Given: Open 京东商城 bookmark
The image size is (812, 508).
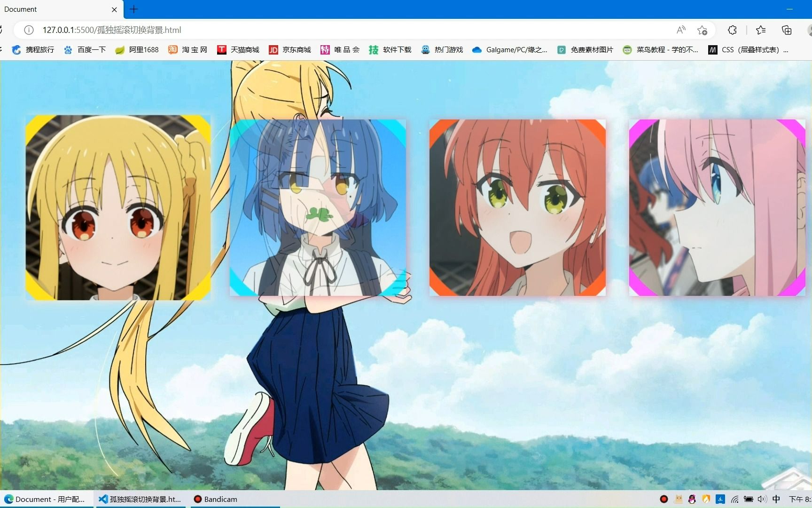Looking at the screenshot, I should (290, 49).
